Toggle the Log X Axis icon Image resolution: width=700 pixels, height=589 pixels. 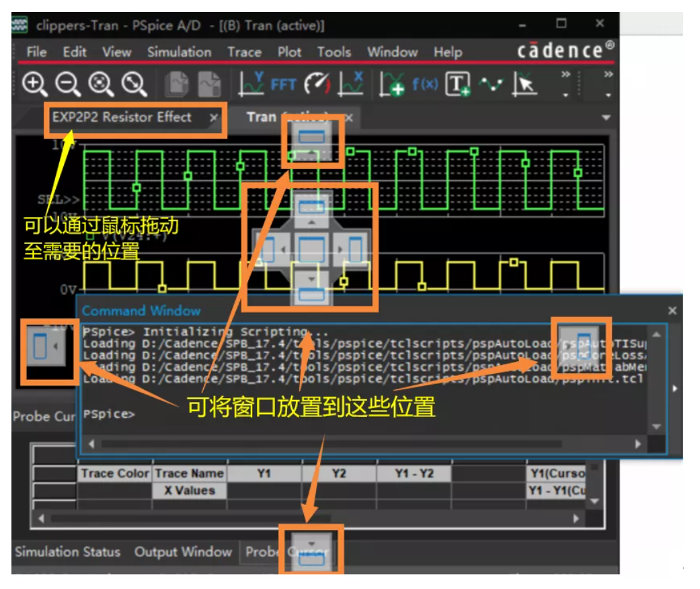click(350, 84)
